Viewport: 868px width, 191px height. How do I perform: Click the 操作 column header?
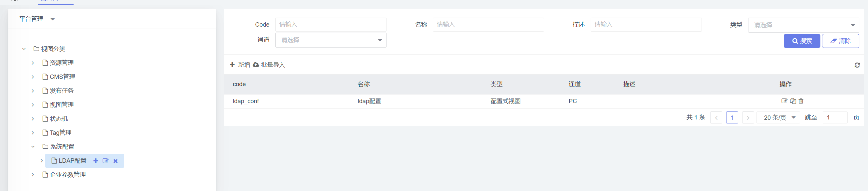(x=785, y=84)
